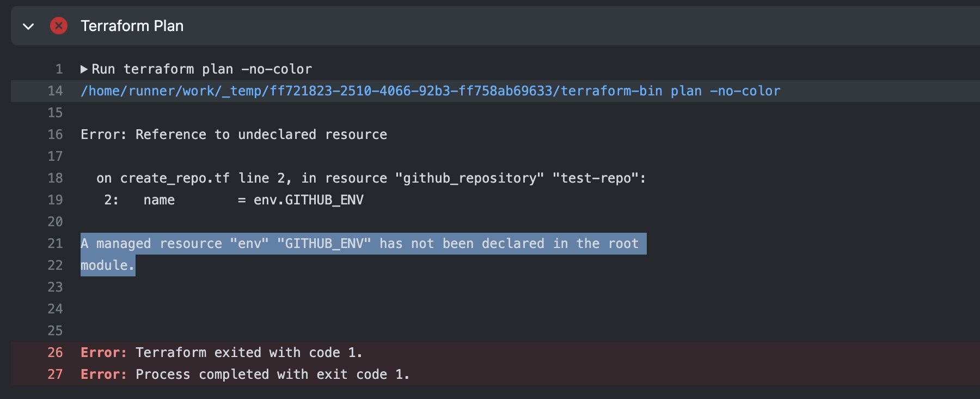980x399 pixels.
Task: Click empty log line number 20
Action: click(x=55, y=222)
